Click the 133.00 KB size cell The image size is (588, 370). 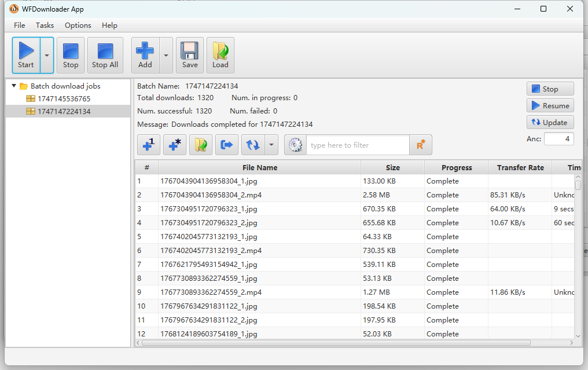tap(392, 181)
